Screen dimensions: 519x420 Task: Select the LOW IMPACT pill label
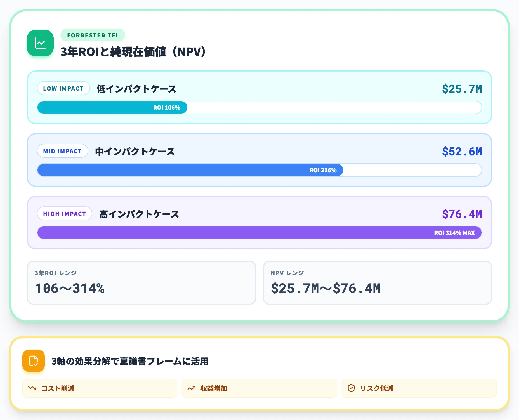(x=63, y=88)
